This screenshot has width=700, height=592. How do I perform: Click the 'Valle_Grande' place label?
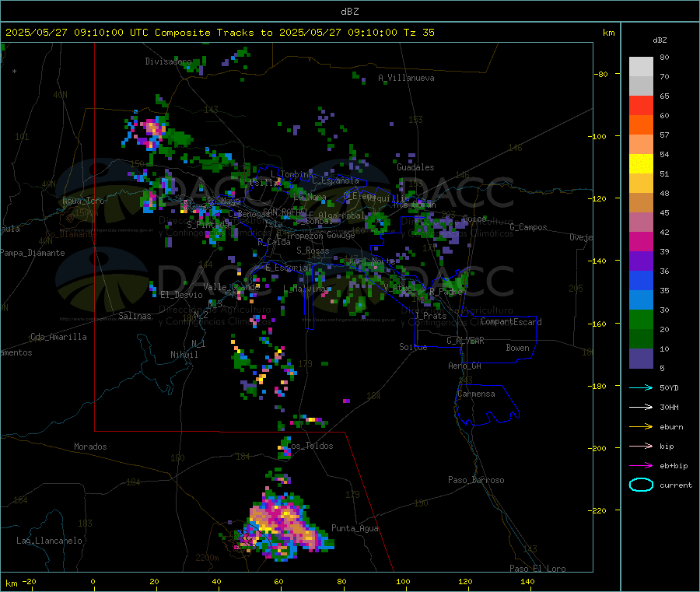[232, 287]
